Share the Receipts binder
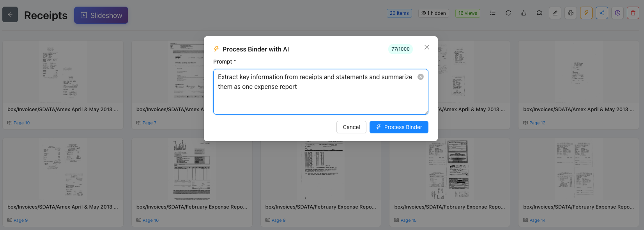The width and height of the screenshot is (644, 230). coord(602,13)
